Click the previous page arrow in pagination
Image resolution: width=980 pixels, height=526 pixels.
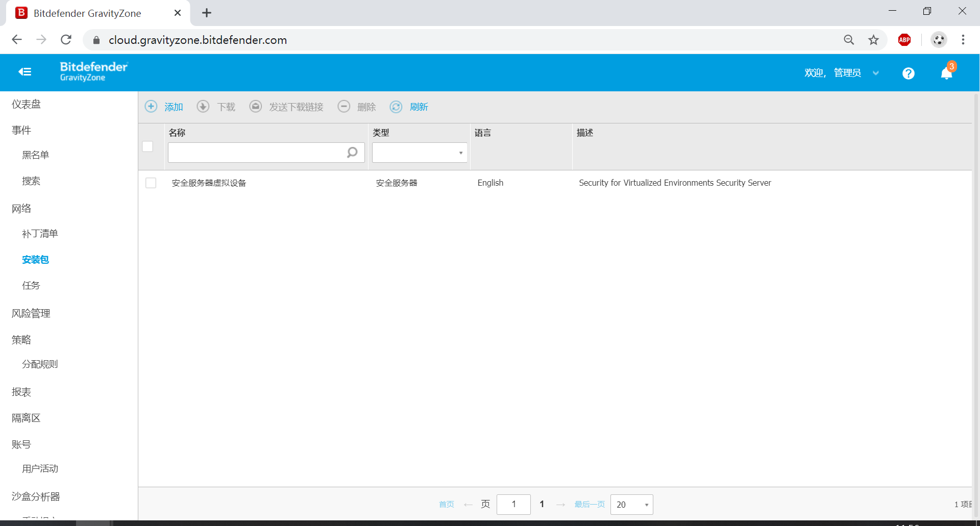468,505
